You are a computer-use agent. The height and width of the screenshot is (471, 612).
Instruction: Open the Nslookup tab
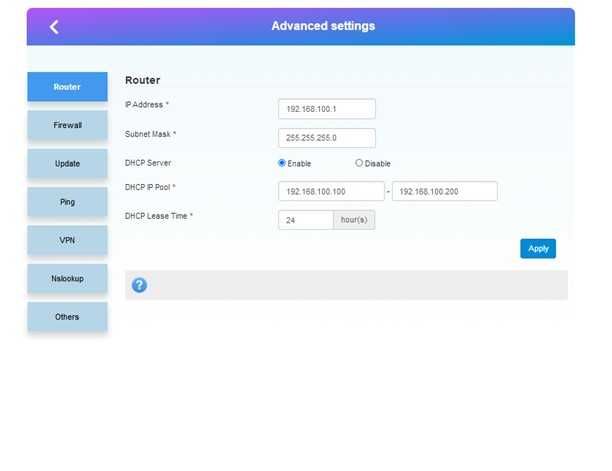pos(67,279)
